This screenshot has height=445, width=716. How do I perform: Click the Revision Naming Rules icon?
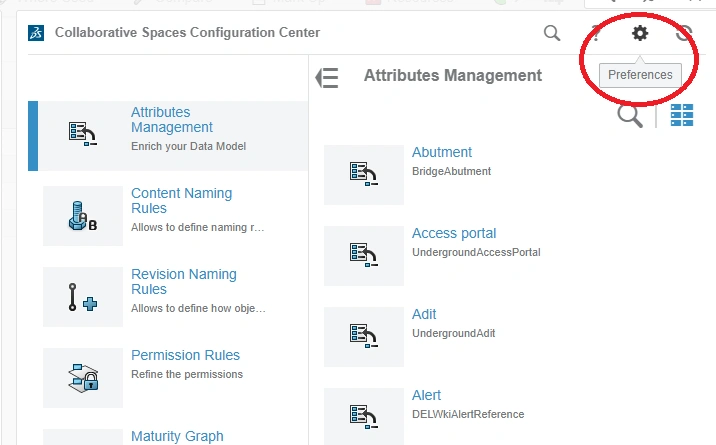(x=83, y=297)
